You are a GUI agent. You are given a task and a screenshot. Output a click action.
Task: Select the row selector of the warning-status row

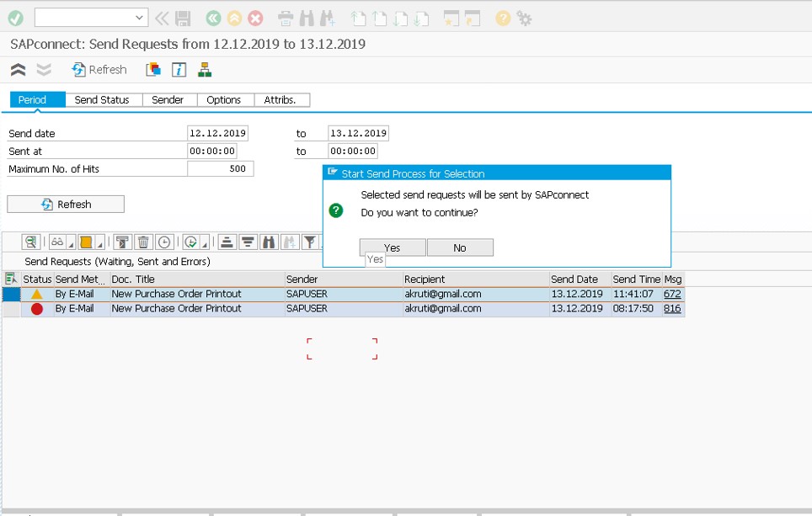(12, 294)
